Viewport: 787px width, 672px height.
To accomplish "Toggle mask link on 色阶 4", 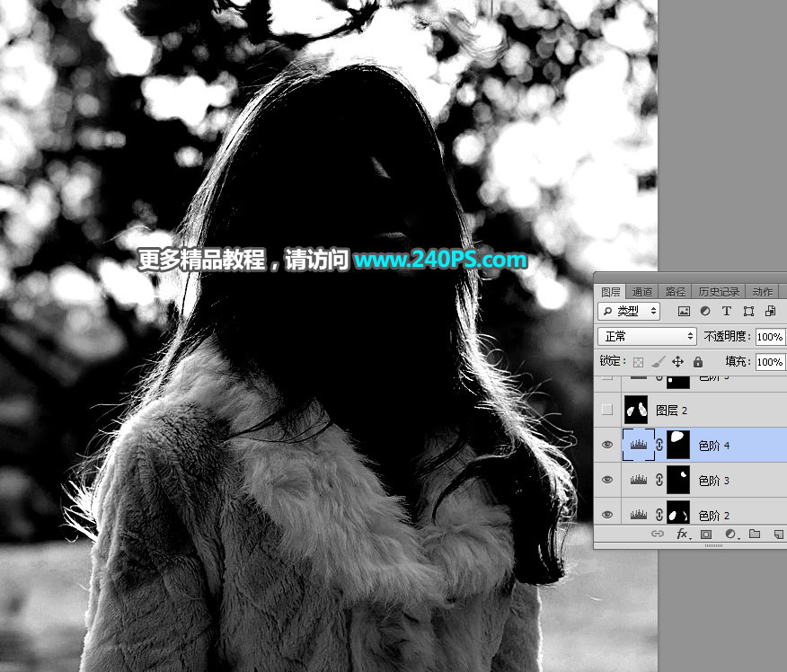I will pyautogui.click(x=659, y=445).
